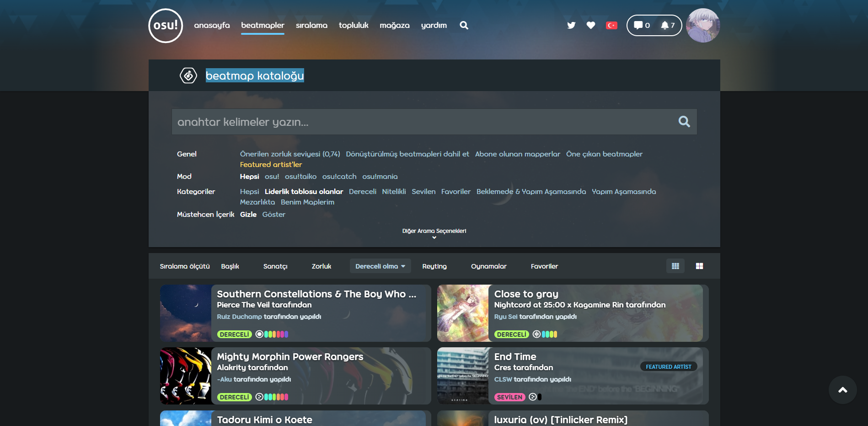Sort by Favoriler
This screenshot has height=426, width=868.
pyautogui.click(x=544, y=266)
